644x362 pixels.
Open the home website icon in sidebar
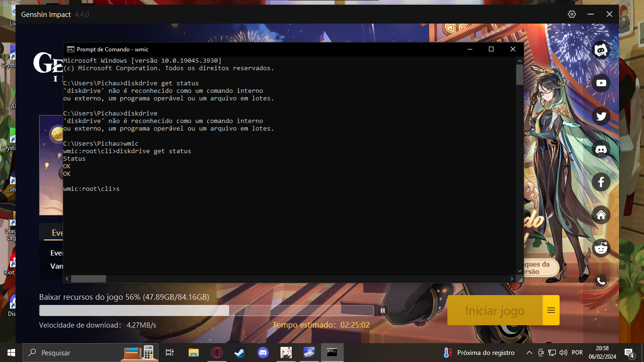[x=601, y=215]
